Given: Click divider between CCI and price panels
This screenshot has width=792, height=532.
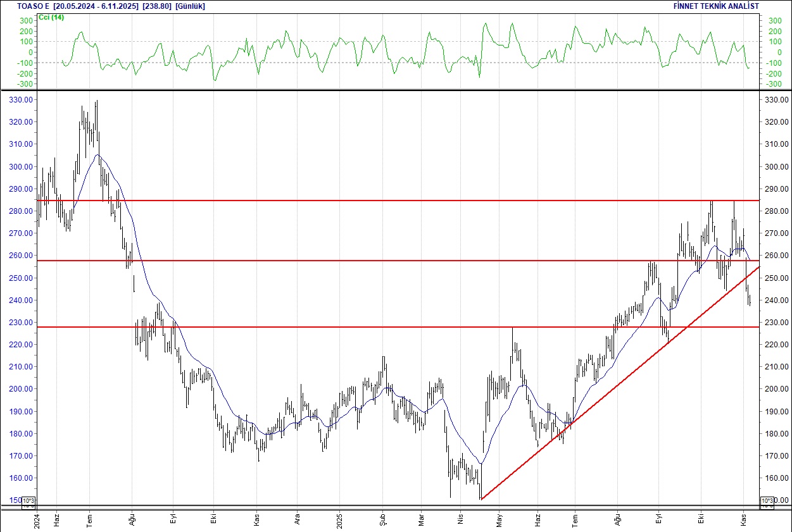Looking at the screenshot, I should click(x=396, y=90).
